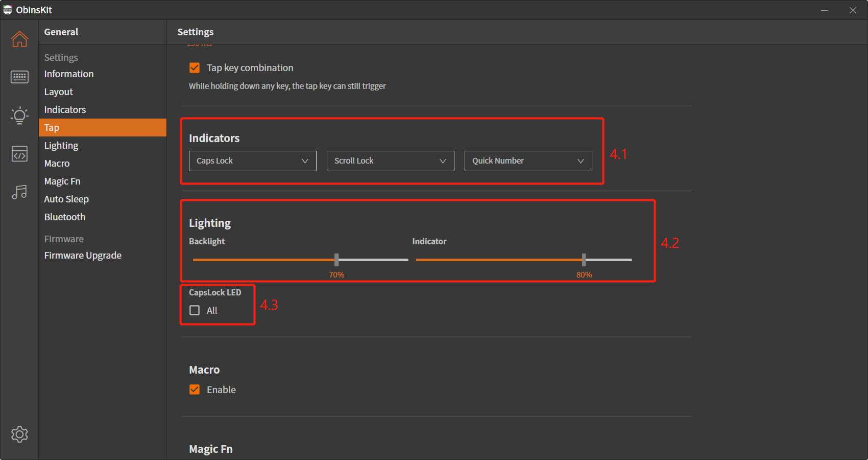Open the Caps Lock indicator dropdown
This screenshot has width=868, height=460.
click(x=253, y=160)
